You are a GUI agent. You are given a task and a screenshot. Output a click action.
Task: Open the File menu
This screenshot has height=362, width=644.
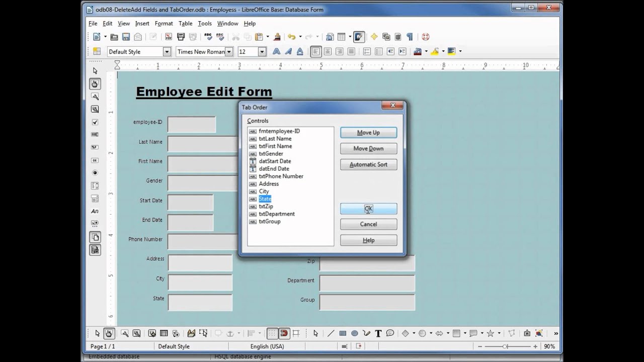pos(93,24)
